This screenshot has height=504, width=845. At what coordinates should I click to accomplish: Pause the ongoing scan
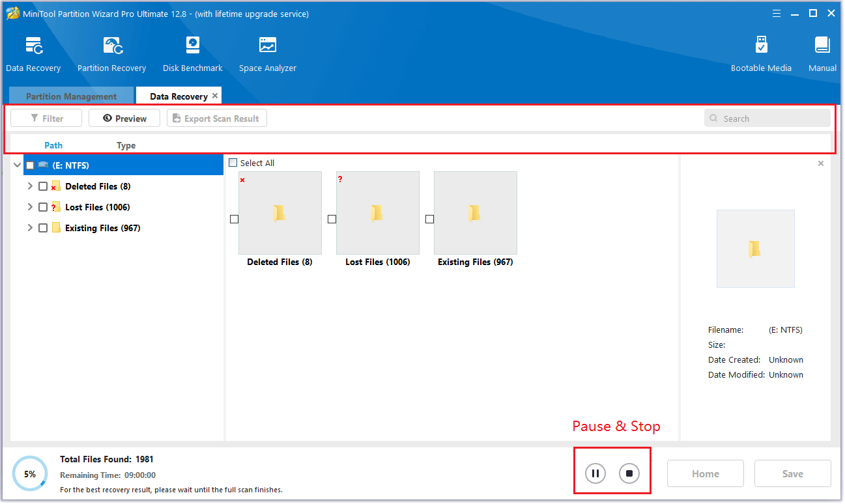594,473
